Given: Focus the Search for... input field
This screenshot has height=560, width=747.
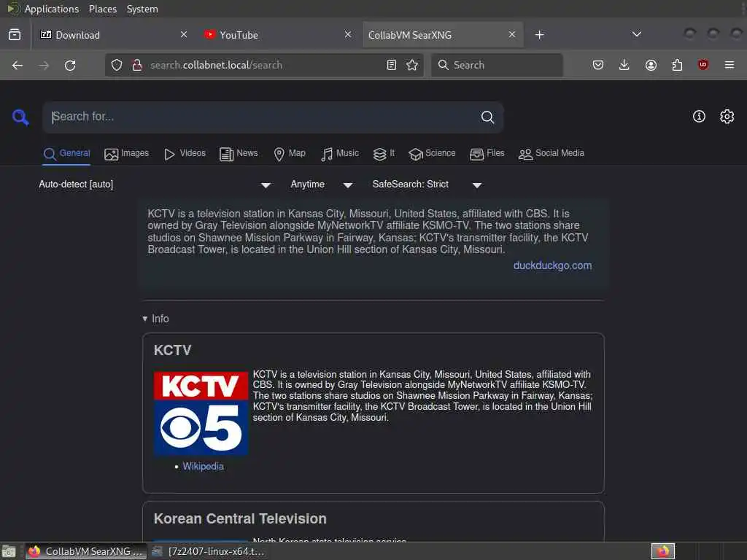Looking at the screenshot, I should click(262, 117).
